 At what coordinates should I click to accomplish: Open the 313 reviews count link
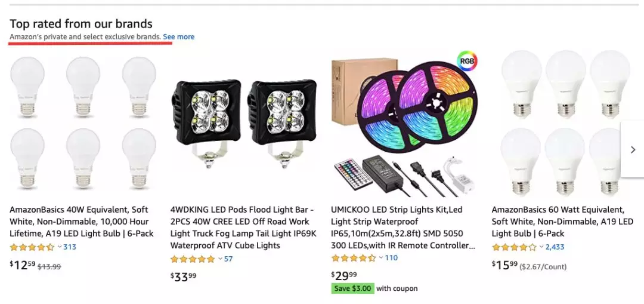click(70, 247)
